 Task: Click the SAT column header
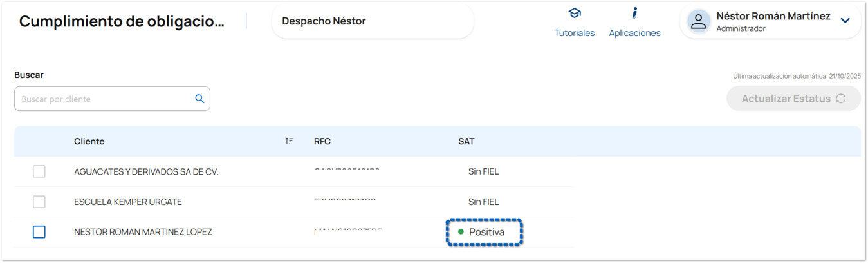466,141
